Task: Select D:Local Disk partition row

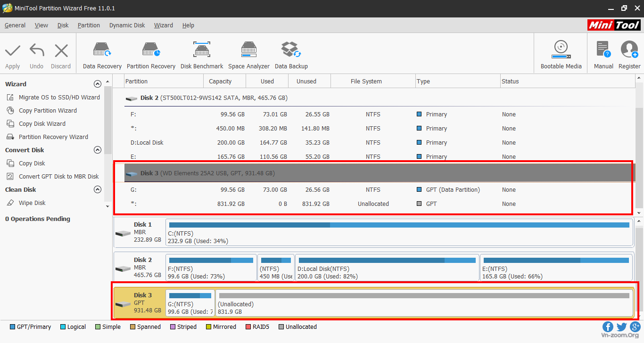Action: pos(380,142)
